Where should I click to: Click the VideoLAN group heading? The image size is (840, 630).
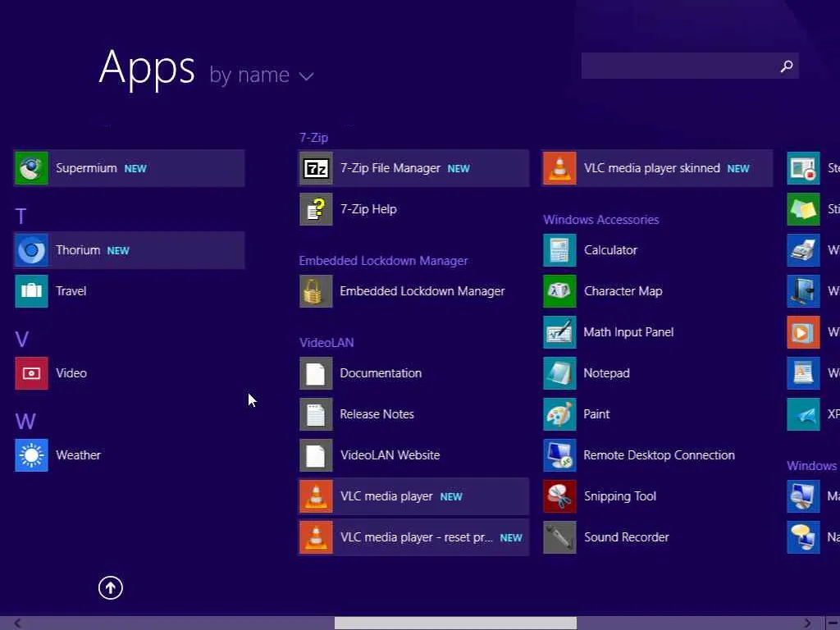coord(326,343)
